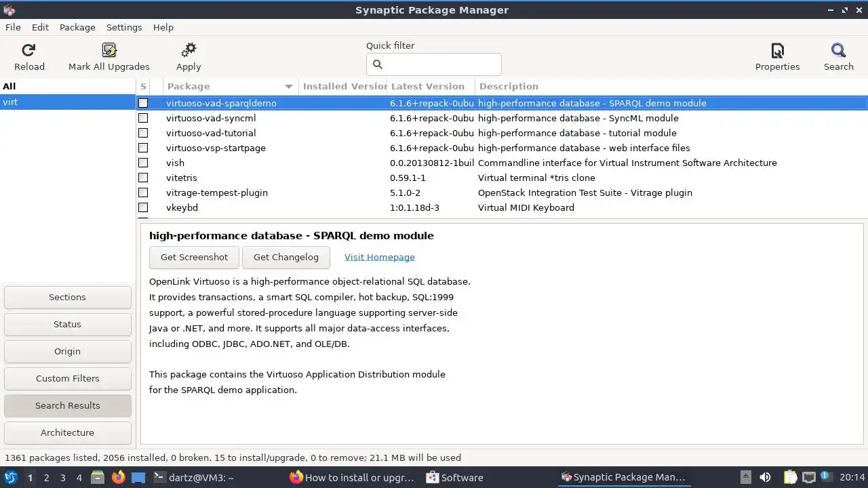Click the Sections filter button

pyautogui.click(x=67, y=297)
